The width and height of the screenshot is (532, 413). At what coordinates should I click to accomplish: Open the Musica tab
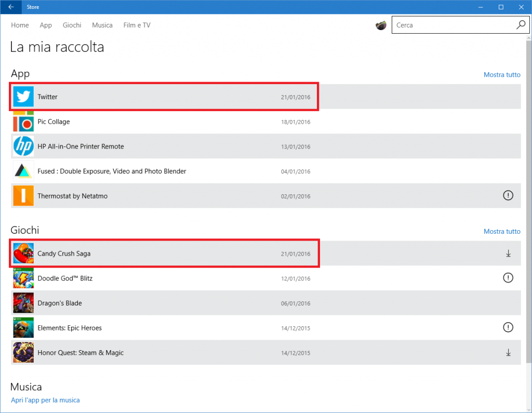102,25
